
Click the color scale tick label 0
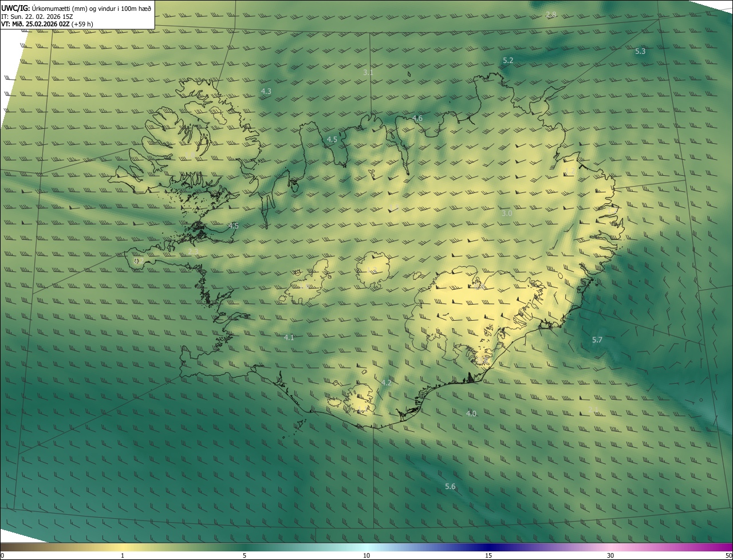(2, 555)
